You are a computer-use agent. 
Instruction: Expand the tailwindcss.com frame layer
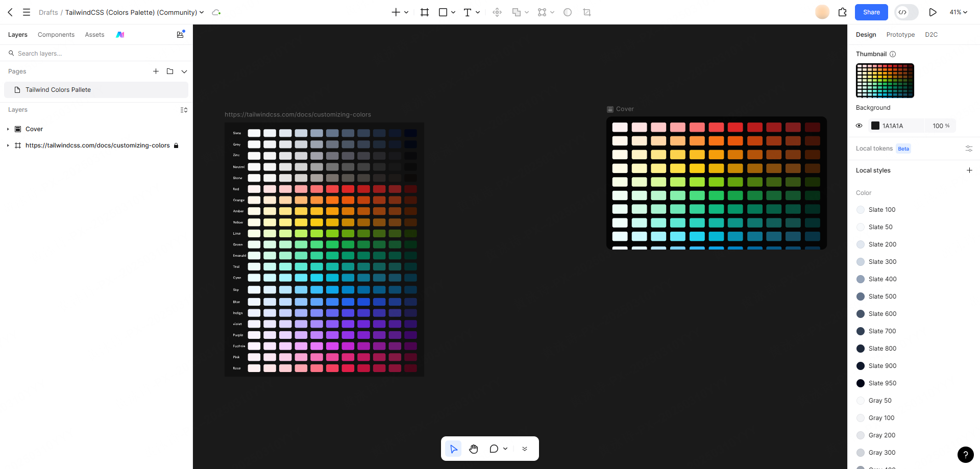8,145
